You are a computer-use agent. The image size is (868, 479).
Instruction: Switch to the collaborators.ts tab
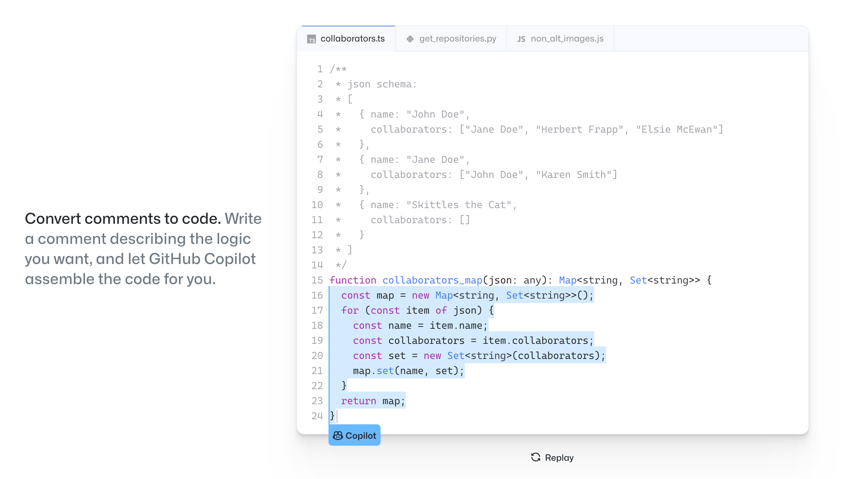[346, 39]
